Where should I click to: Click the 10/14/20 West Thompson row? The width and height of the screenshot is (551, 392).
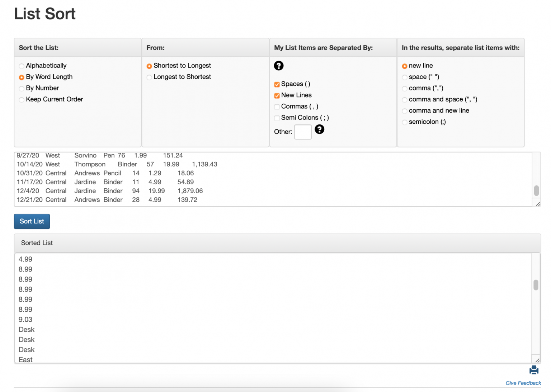click(x=117, y=164)
